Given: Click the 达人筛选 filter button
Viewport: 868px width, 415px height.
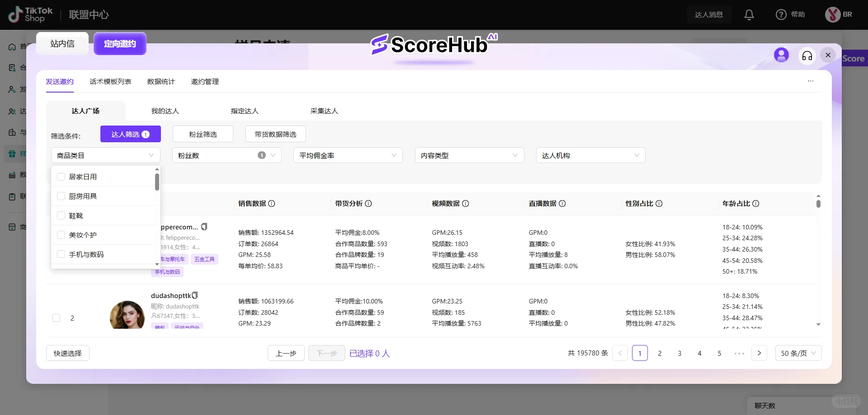Looking at the screenshot, I should [131, 134].
